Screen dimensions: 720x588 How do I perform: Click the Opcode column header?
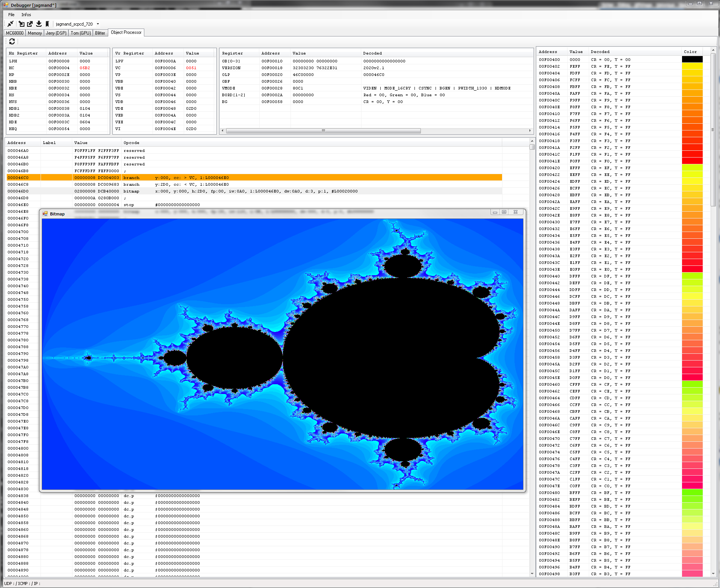coord(132,143)
